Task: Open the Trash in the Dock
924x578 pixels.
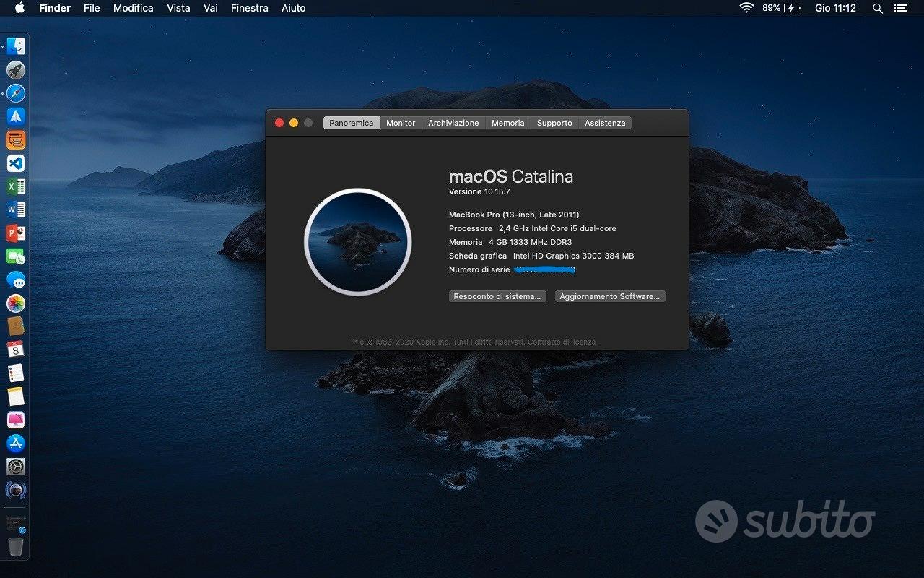Action: (15, 546)
